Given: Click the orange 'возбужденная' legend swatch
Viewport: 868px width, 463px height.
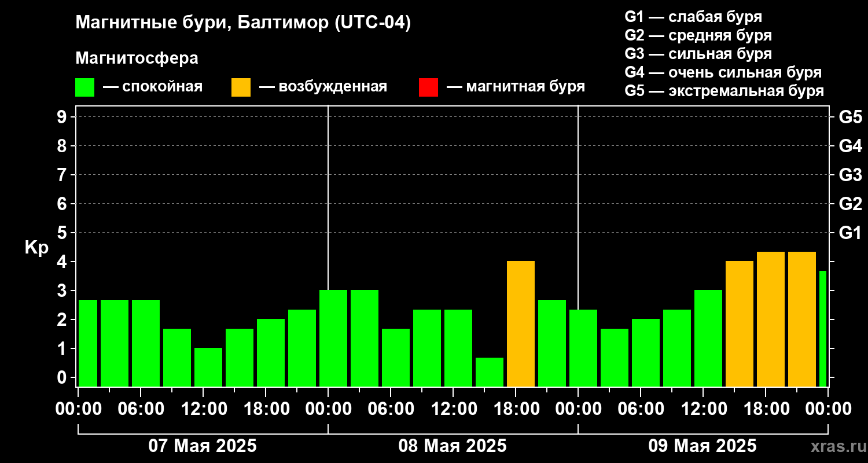Looking at the screenshot, I should point(241,87).
